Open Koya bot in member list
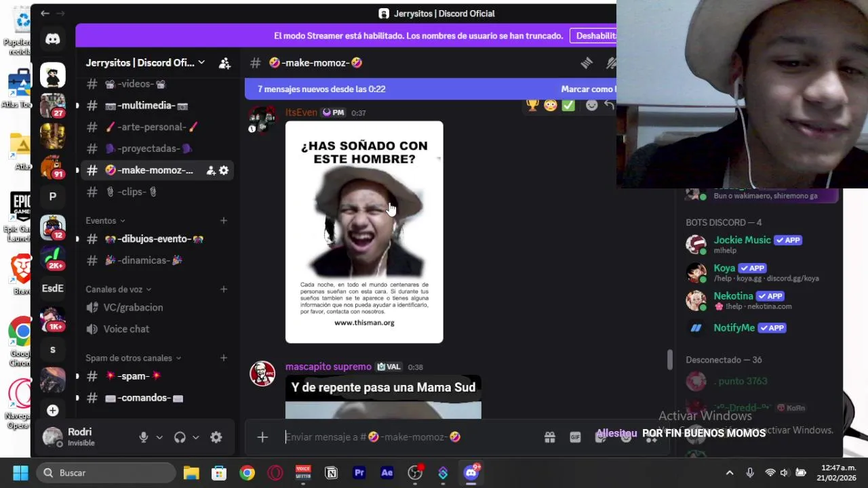The height and width of the screenshot is (488, 868). click(759, 272)
